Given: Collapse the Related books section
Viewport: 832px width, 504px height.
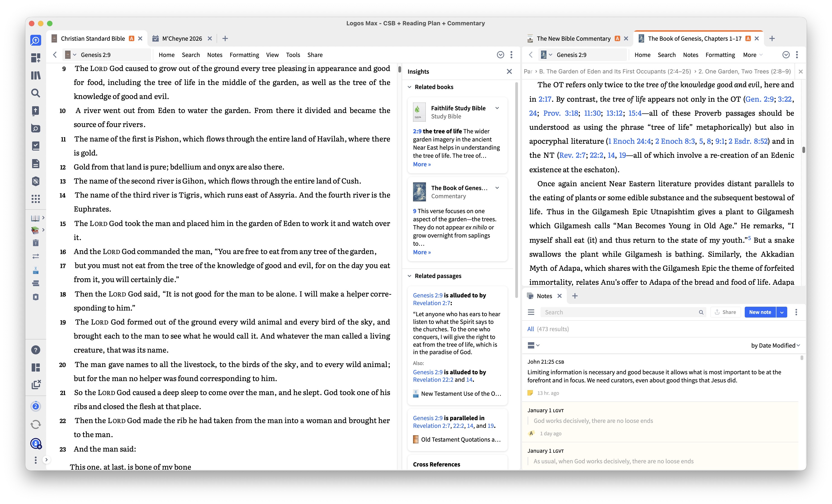Looking at the screenshot, I should 409,87.
